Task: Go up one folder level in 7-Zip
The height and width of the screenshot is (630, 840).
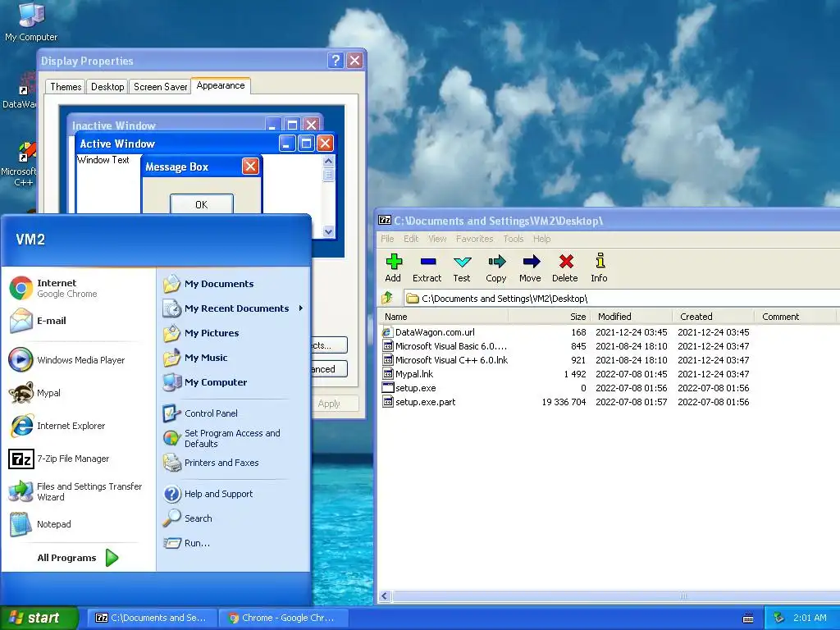Action: click(387, 298)
